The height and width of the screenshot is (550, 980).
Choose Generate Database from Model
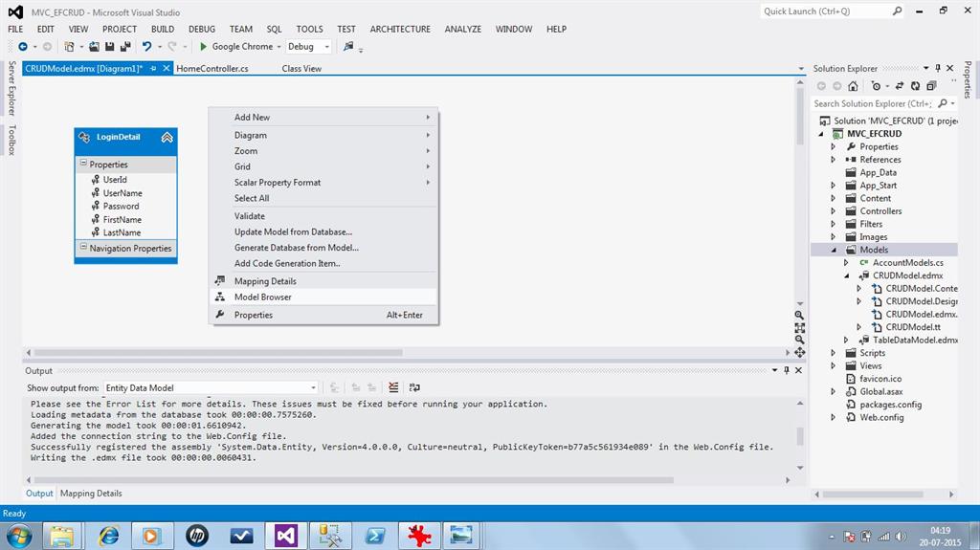(x=323, y=248)
